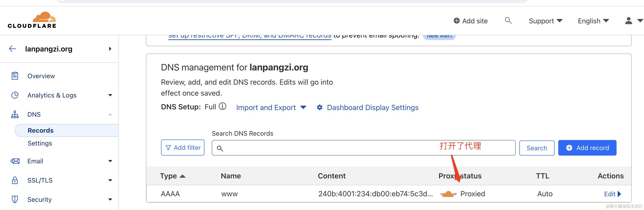Open the search magnifier in the header
The width and height of the screenshot is (644, 210).
[x=508, y=21]
